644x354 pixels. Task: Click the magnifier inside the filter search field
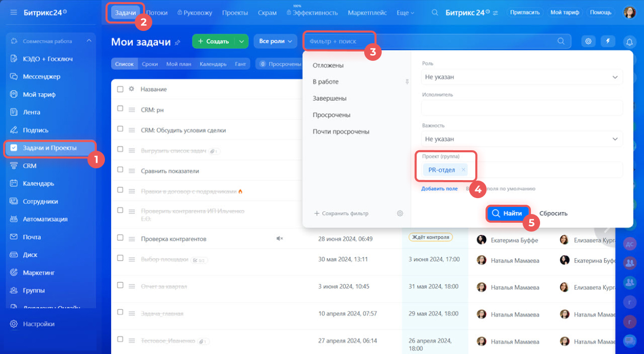click(x=561, y=41)
